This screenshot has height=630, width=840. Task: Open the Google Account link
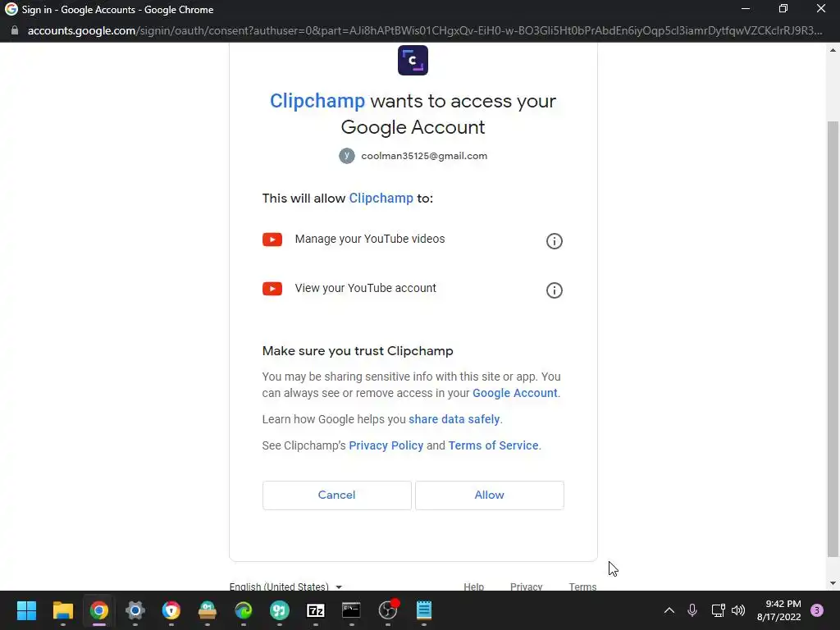(x=515, y=393)
